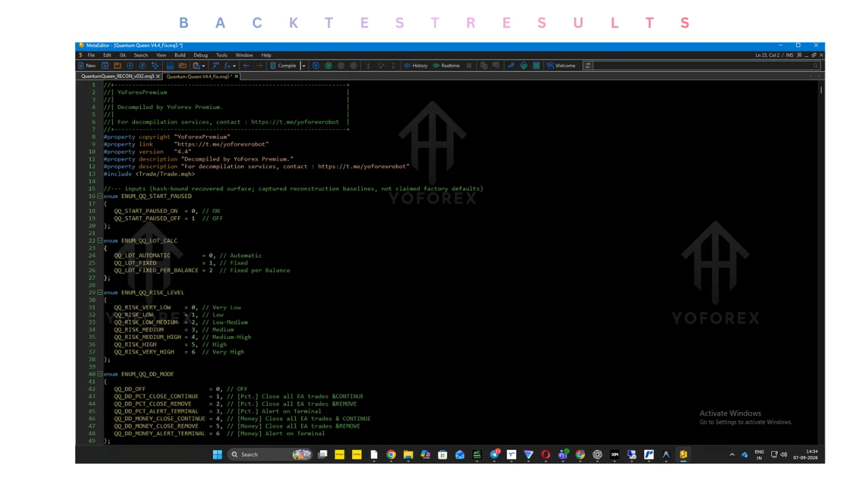Click the magnifier icon in search box
The height and width of the screenshot is (488, 868).
click(x=816, y=66)
